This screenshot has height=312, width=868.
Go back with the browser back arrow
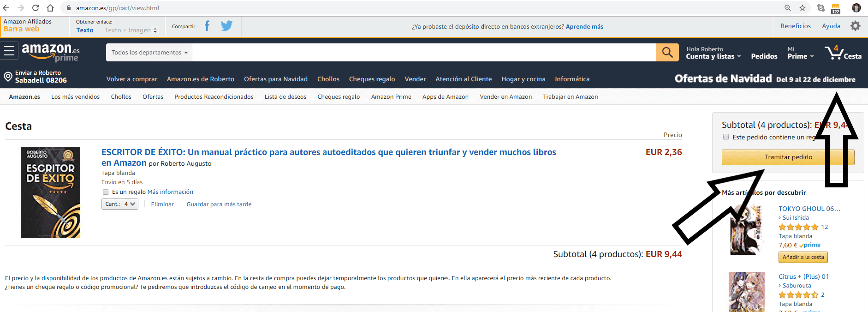coord(6,8)
